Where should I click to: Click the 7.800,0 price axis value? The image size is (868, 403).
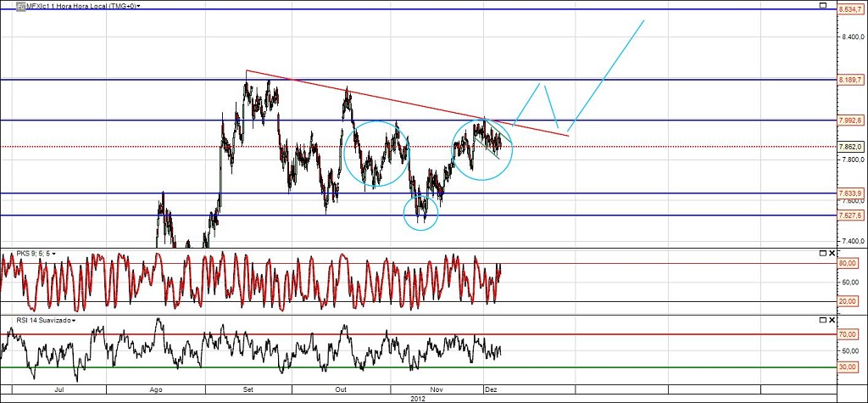pyautogui.click(x=851, y=160)
